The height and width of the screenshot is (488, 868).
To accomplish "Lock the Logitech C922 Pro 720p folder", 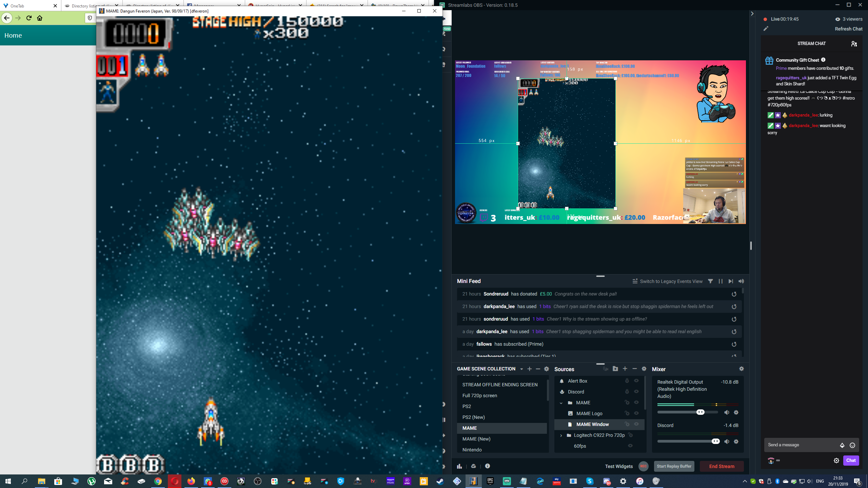I will tap(630, 435).
